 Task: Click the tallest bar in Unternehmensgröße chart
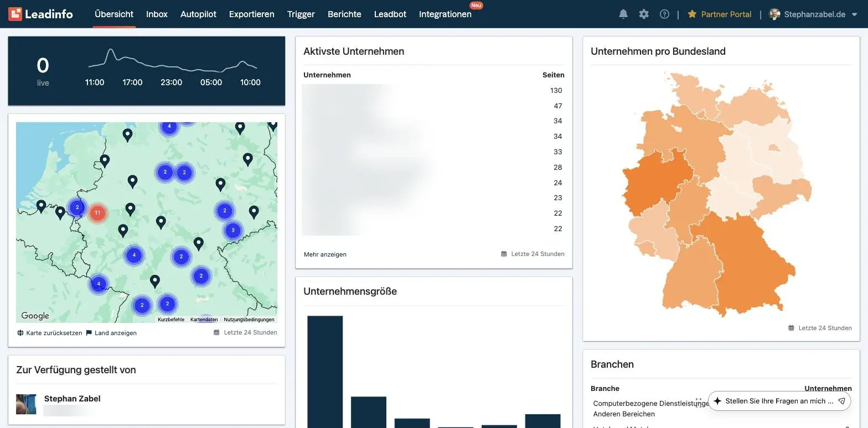325,372
